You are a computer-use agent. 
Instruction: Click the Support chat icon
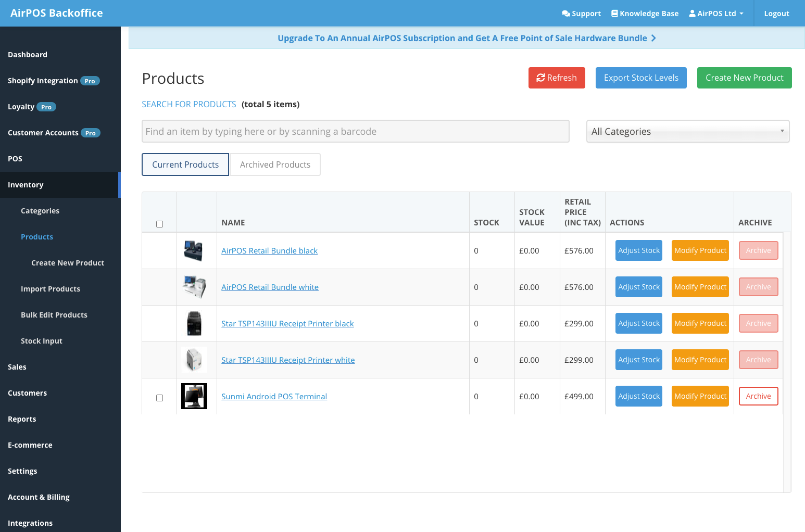[565, 14]
